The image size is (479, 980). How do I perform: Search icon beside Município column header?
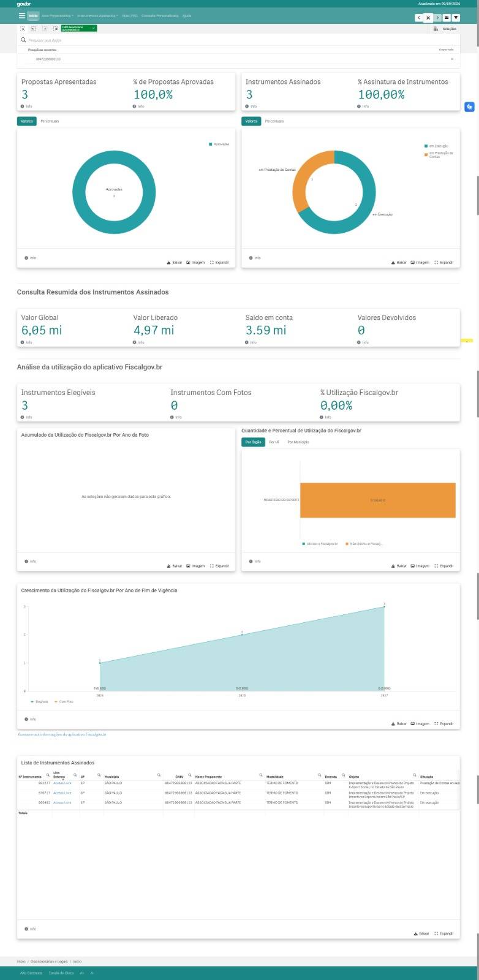159,775
